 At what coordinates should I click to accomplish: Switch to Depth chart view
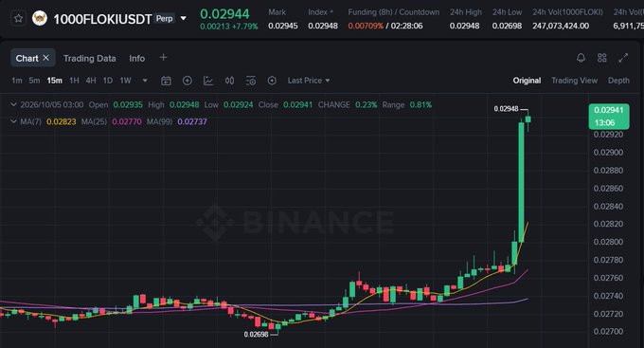point(618,81)
